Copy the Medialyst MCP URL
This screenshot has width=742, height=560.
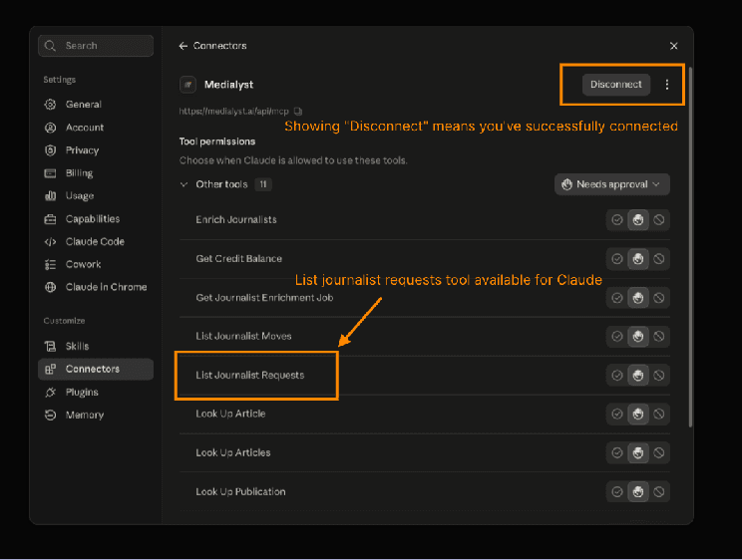(297, 112)
